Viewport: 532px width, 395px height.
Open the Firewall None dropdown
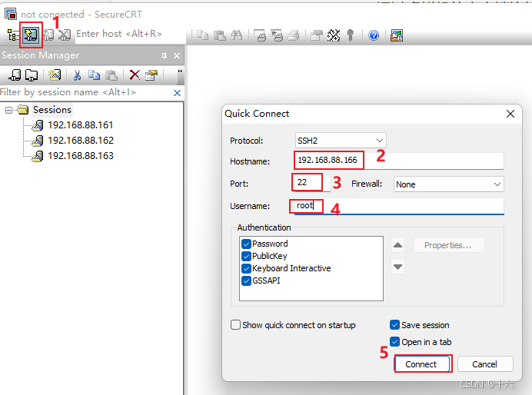coord(448,184)
